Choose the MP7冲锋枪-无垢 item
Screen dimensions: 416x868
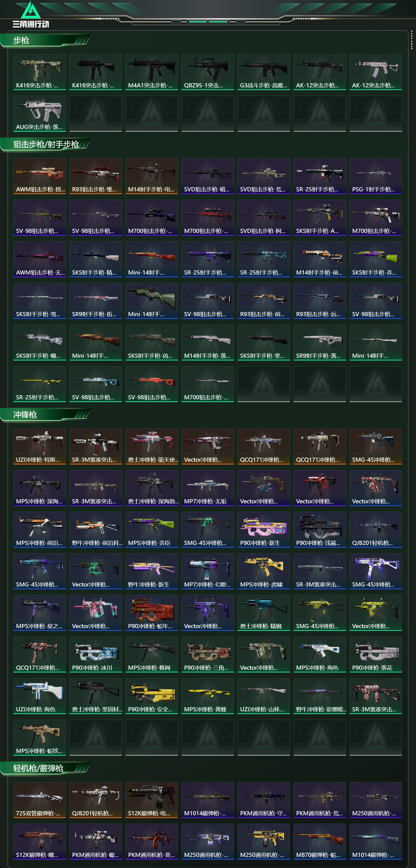(x=207, y=488)
